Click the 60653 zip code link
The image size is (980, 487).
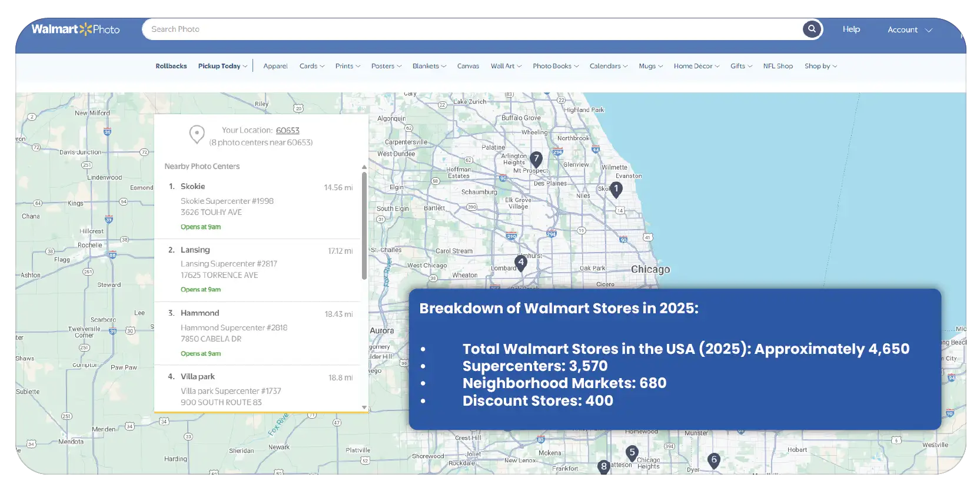(x=288, y=130)
